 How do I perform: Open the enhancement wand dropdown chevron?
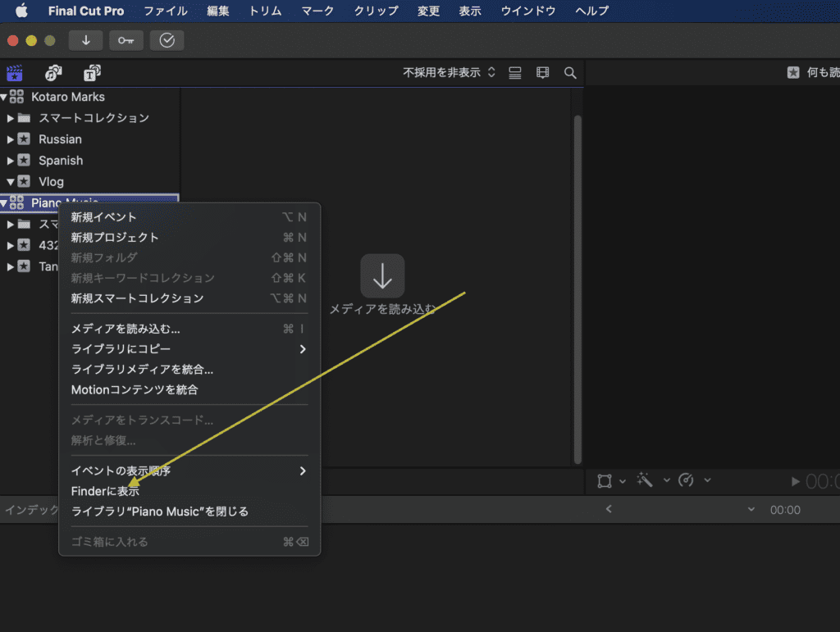666,480
